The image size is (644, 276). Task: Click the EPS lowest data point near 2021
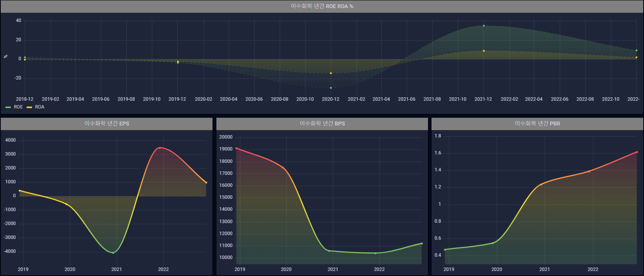[x=113, y=253]
